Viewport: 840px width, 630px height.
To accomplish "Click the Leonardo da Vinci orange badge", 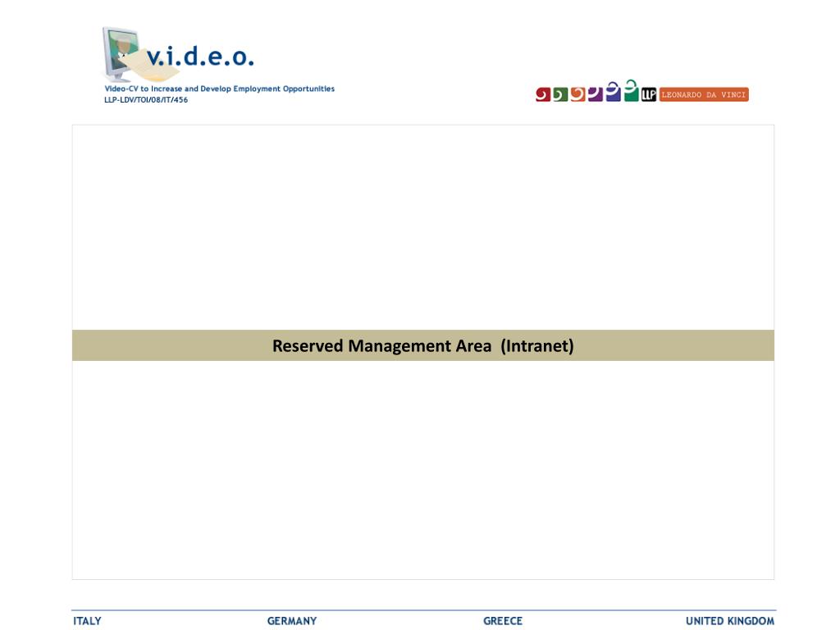I will [703, 94].
